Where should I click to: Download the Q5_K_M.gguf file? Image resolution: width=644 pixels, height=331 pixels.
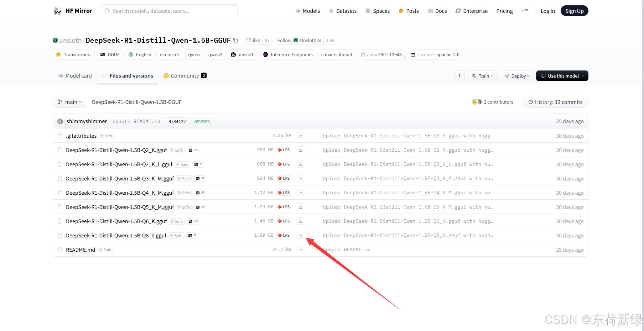click(x=301, y=207)
